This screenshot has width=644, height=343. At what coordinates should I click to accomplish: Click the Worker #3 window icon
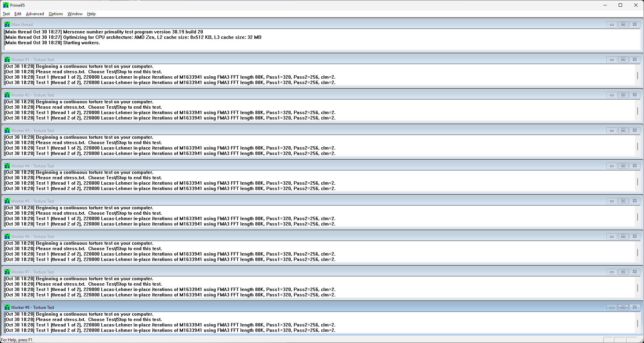[x=7, y=130]
